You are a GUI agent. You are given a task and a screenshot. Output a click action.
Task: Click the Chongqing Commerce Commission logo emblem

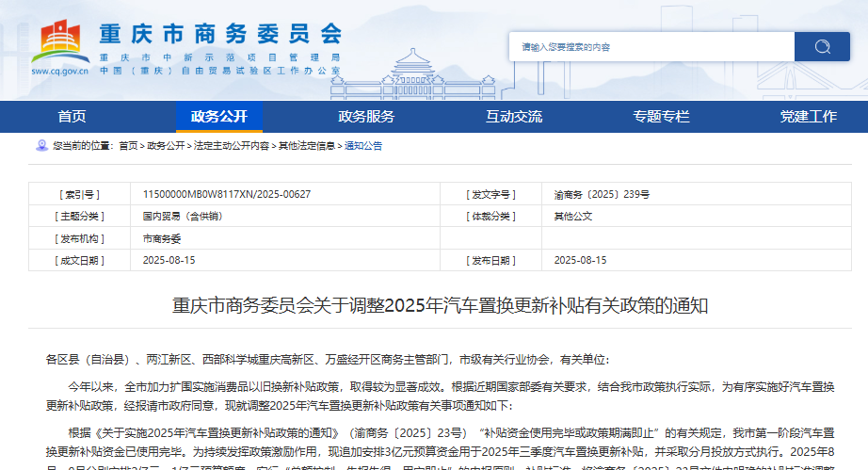point(60,41)
